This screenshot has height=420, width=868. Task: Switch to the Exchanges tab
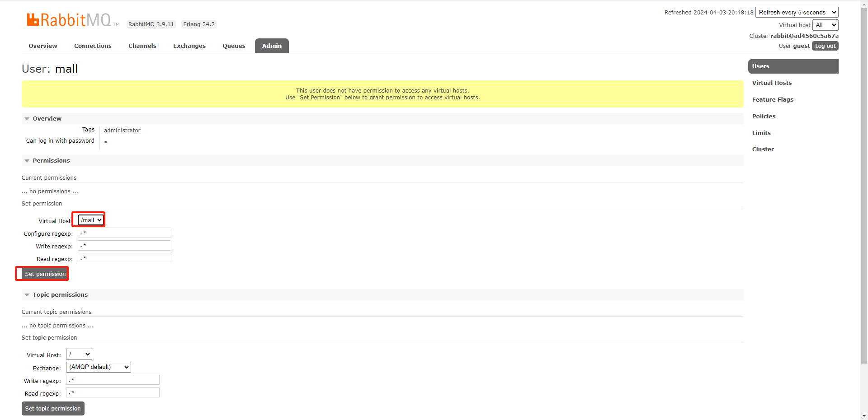[189, 46]
